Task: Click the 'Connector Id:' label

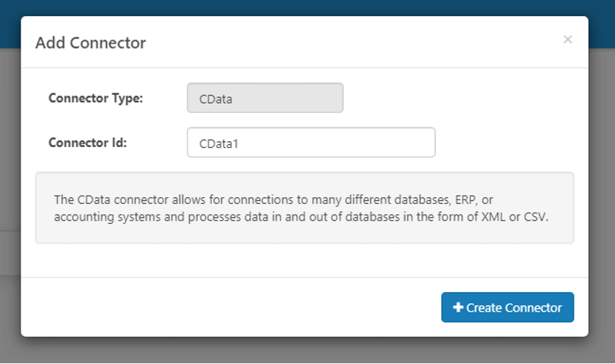Action: [x=87, y=142]
